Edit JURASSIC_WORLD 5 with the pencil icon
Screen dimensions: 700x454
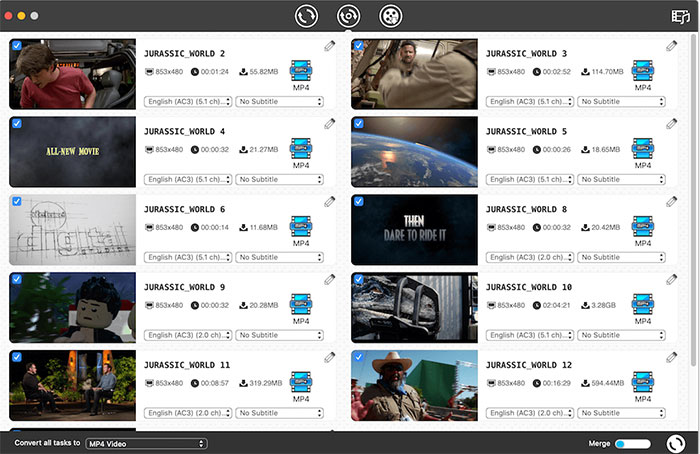(x=671, y=124)
